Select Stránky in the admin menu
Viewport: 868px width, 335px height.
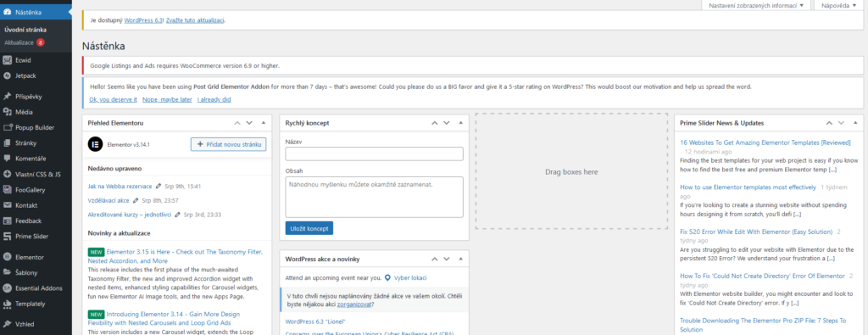tap(26, 142)
